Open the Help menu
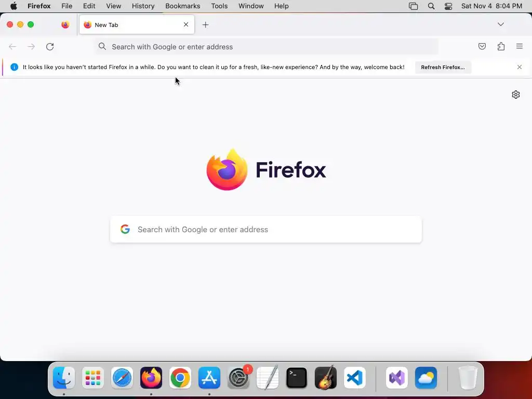 (282, 6)
